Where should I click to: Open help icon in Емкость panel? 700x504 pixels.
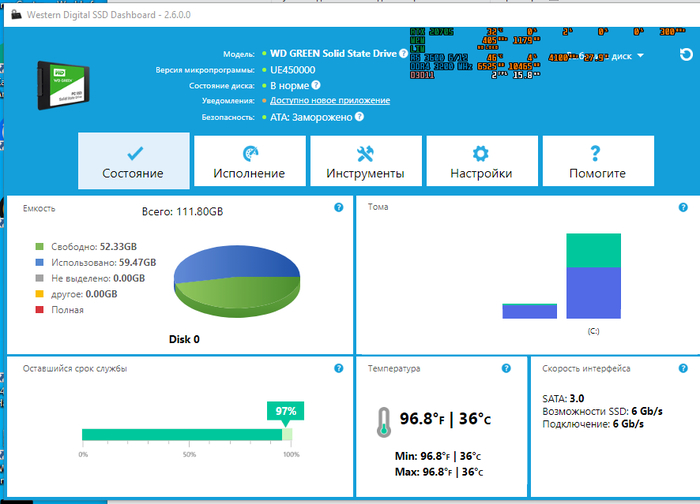338,208
